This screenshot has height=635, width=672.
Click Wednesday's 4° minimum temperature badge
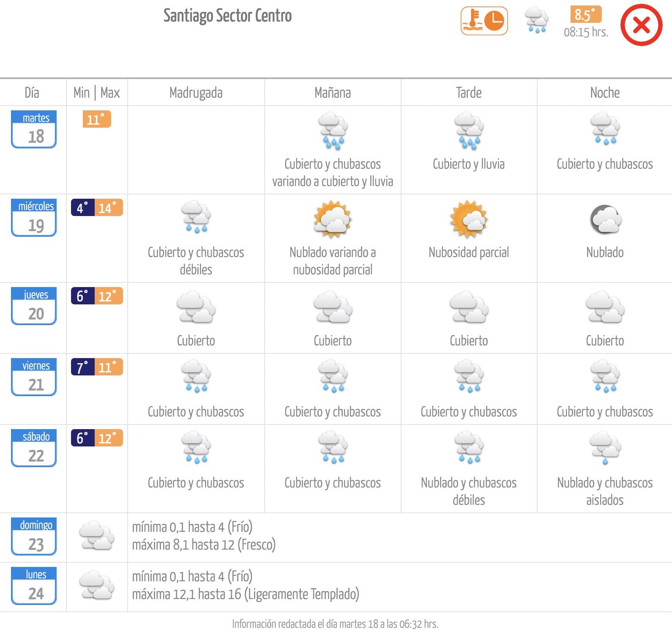tap(83, 208)
